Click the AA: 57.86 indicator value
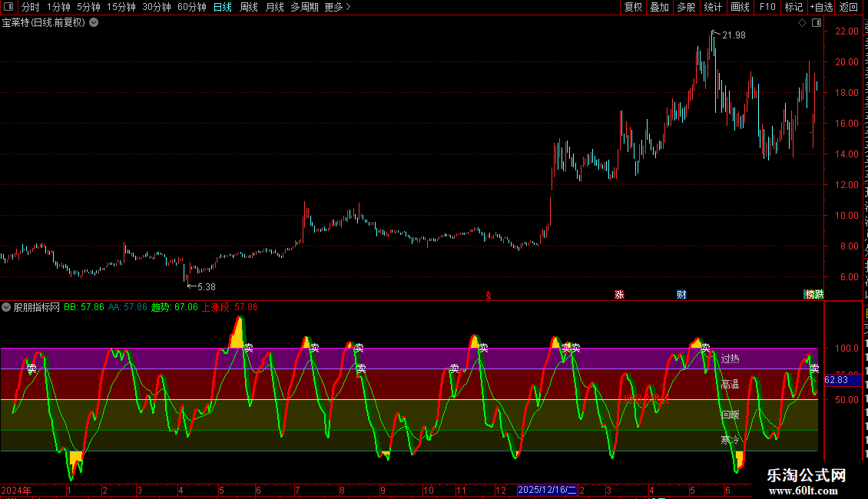The width and height of the screenshot is (868, 499). click(x=128, y=307)
